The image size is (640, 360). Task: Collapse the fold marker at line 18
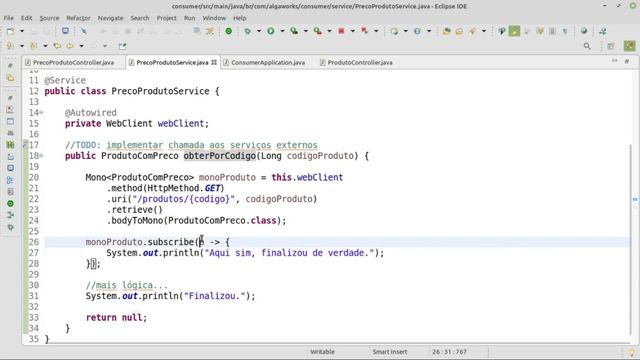pos(41,156)
